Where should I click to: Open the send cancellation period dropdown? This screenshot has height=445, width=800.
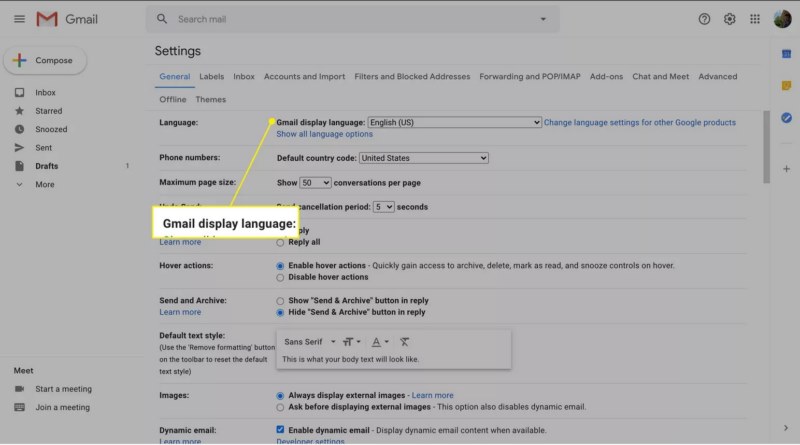pos(383,207)
